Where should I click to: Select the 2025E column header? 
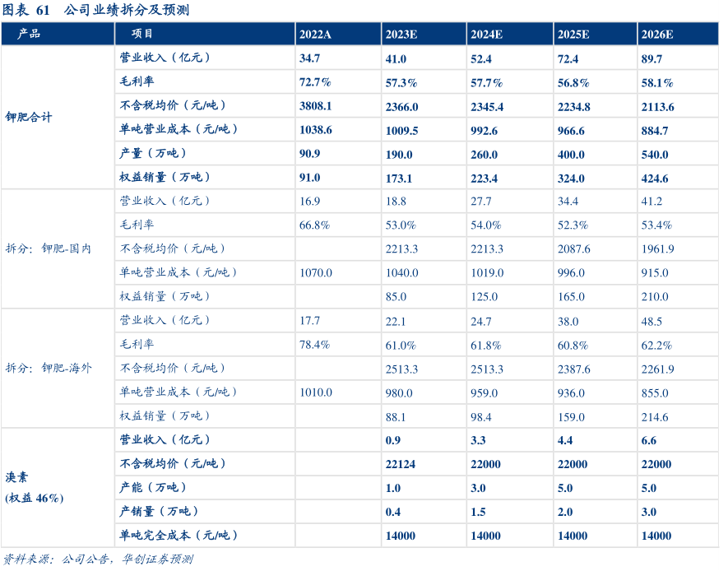(573, 35)
